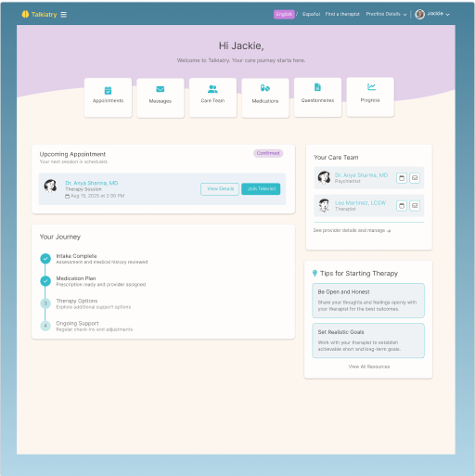Viewport: 475px width, 476px height.
Task: Open the Messages envelope tile
Action: 160,97
